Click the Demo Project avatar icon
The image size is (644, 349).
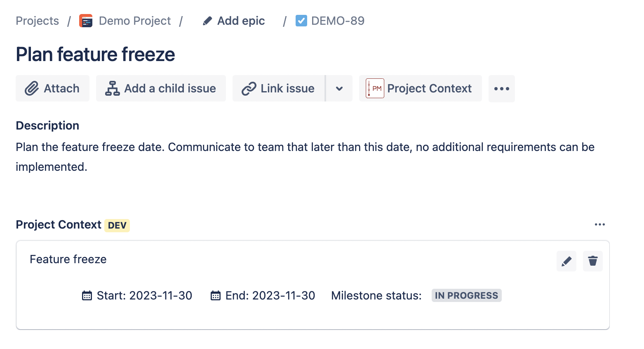point(86,21)
